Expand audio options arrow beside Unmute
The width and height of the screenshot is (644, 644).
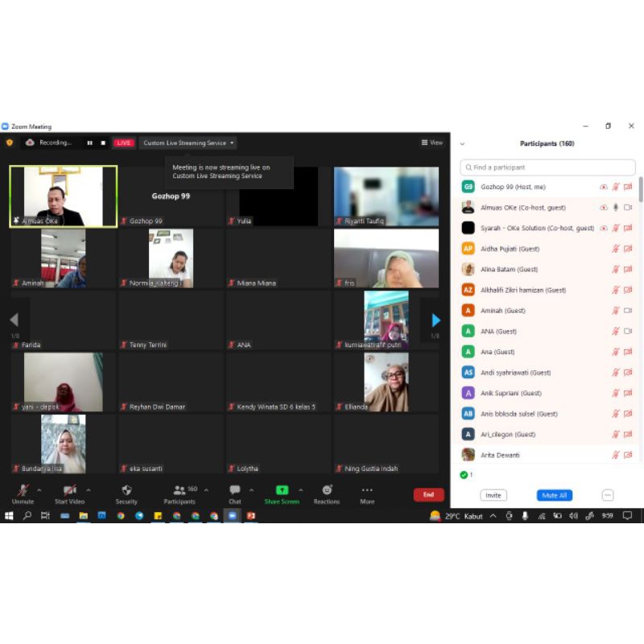tap(39, 489)
